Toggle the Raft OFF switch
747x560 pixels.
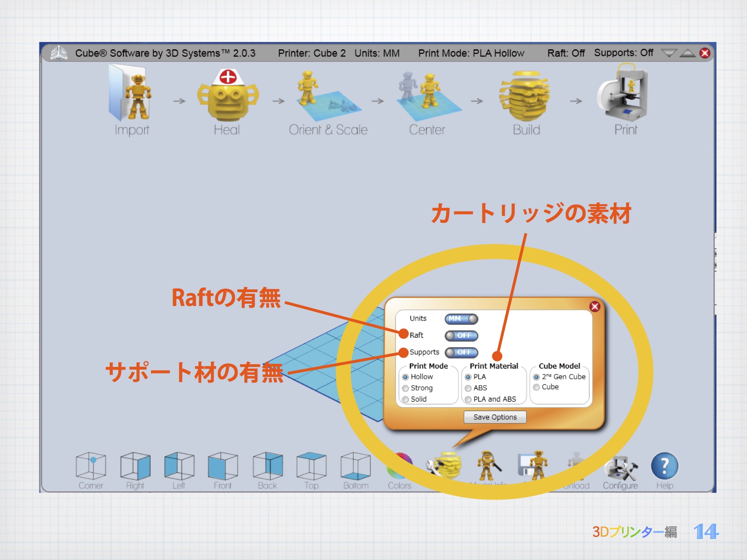[x=461, y=336]
